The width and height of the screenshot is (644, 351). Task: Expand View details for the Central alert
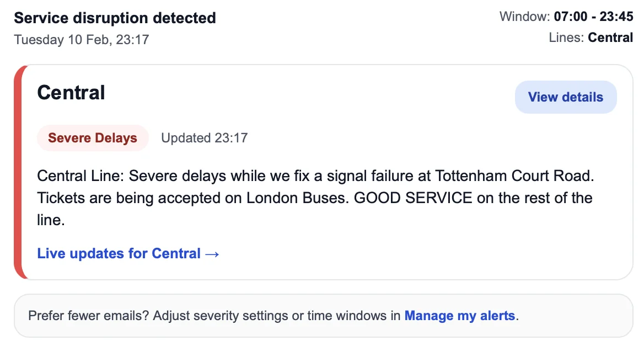click(566, 97)
